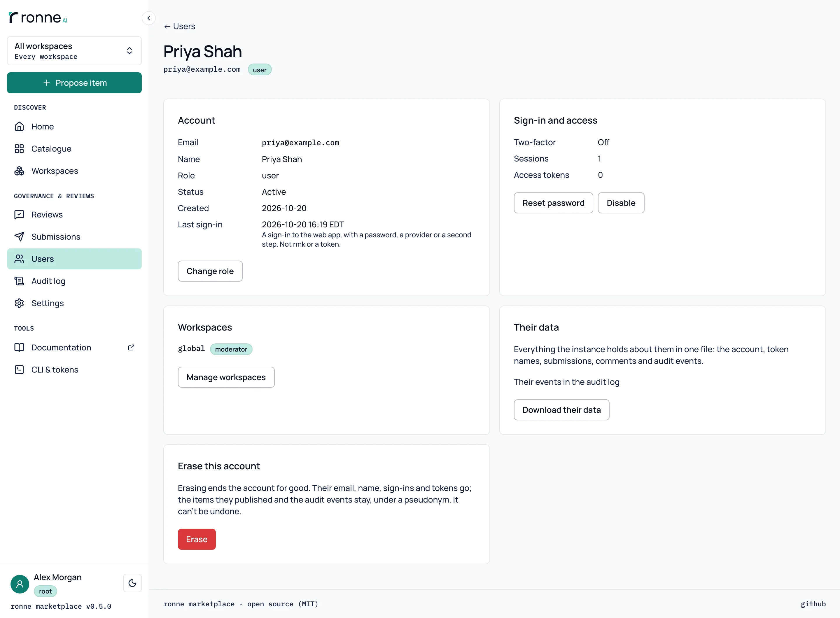Click the ronne marketplace v0.5.0 version text

(61, 606)
